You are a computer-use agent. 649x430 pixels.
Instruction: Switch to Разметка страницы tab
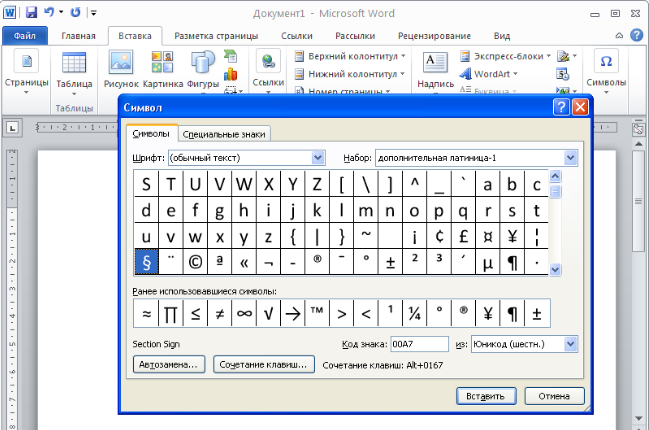[216, 36]
